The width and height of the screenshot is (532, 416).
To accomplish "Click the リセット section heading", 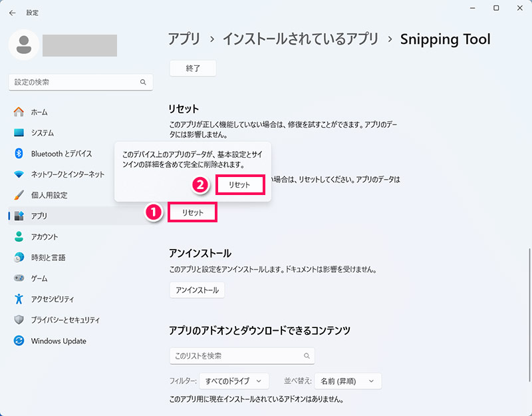I will 184,109.
